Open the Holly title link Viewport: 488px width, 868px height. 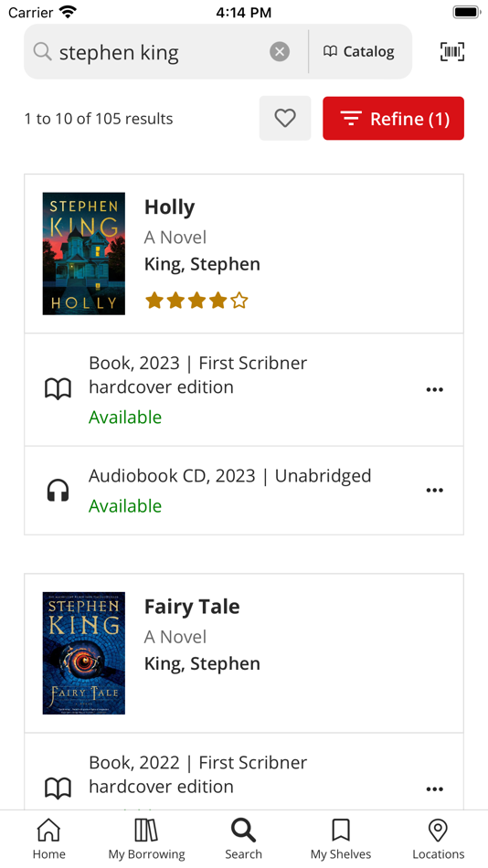(169, 207)
